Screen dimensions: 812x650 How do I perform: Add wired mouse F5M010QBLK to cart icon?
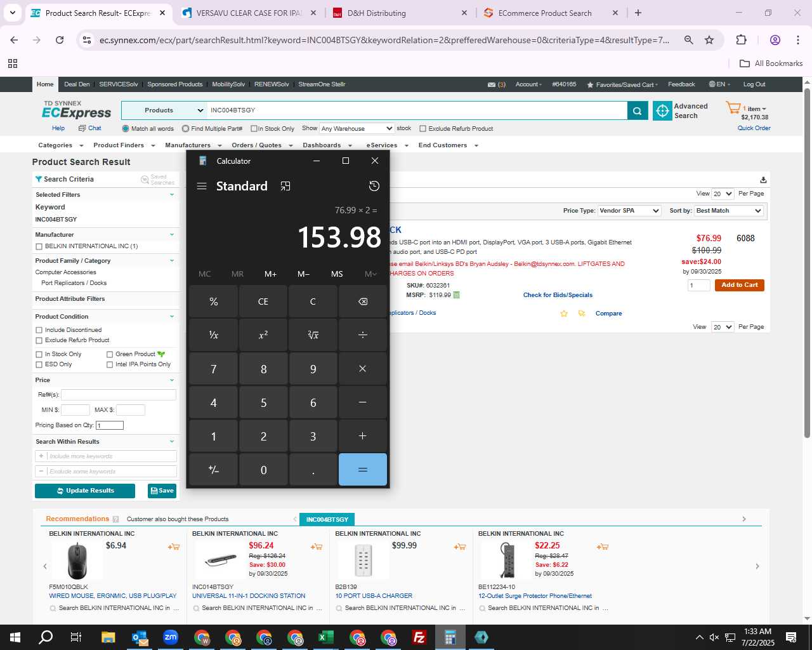coord(173,547)
